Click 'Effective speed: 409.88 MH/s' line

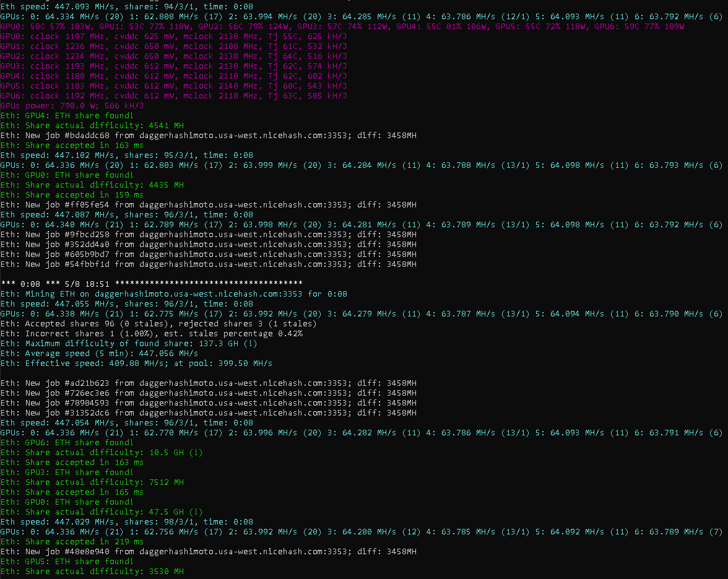[x=136, y=363]
